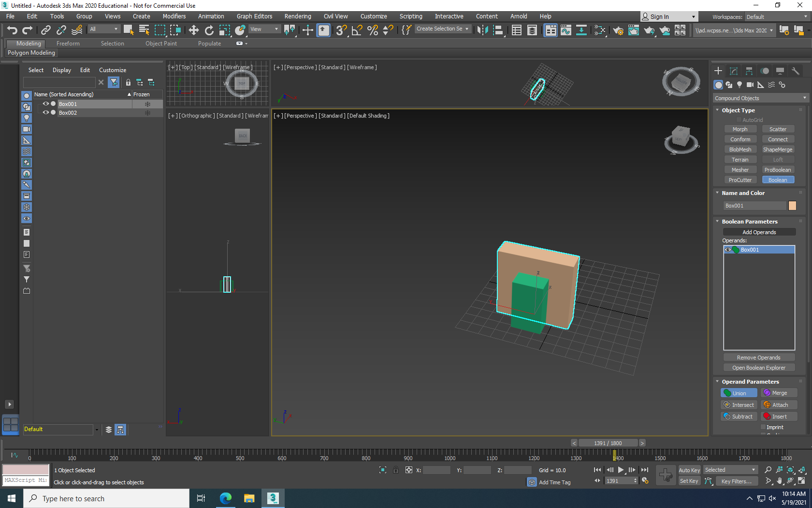The width and height of the screenshot is (812, 508).
Task: Collapse the Boolean Parameters rollout
Action: pyautogui.click(x=749, y=222)
